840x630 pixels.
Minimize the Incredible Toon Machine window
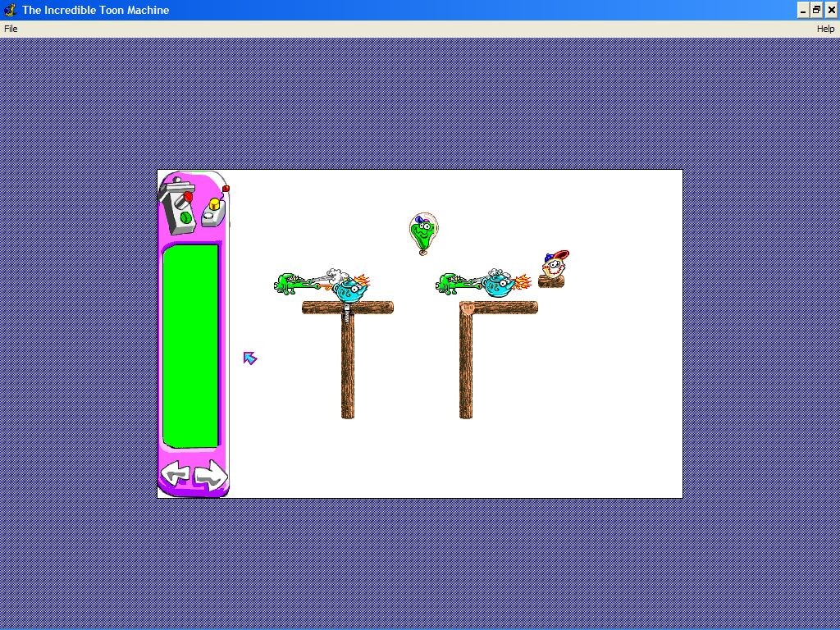tap(803, 10)
